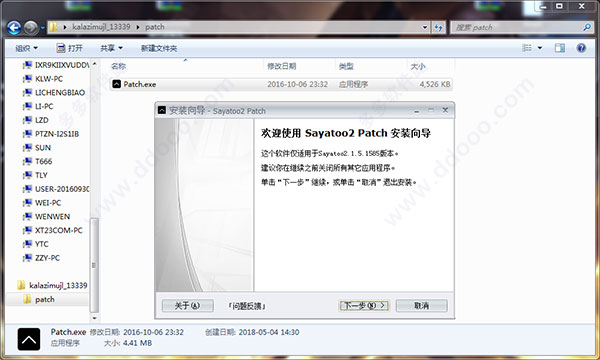Select T666 network computer
This screenshot has width=600, height=360.
(x=38, y=161)
